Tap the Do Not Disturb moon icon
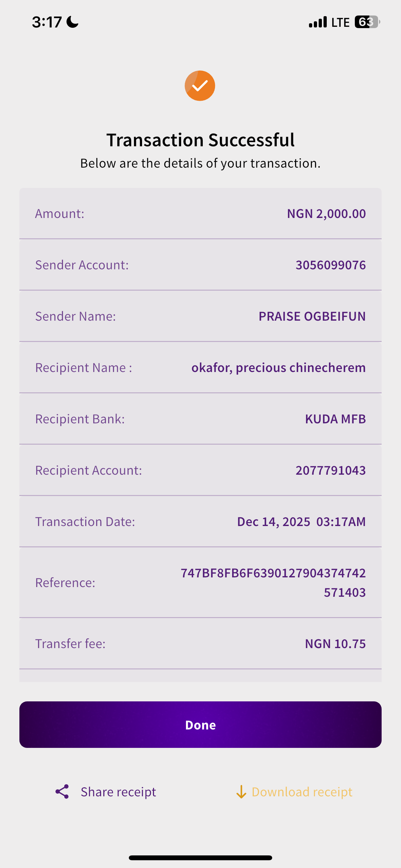The width and height of the screenshot is (401, 868). click(x=72, y=22)
